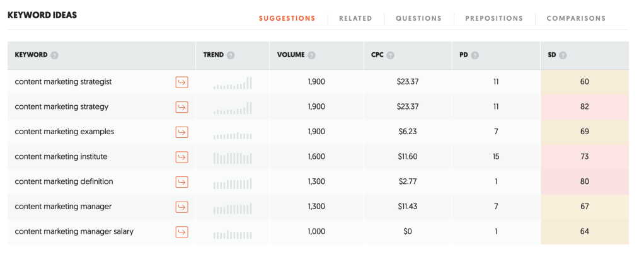Open CPC column help icon
Image resolution: width=644 pixels, height=257 pixels.
coord(391,55)
